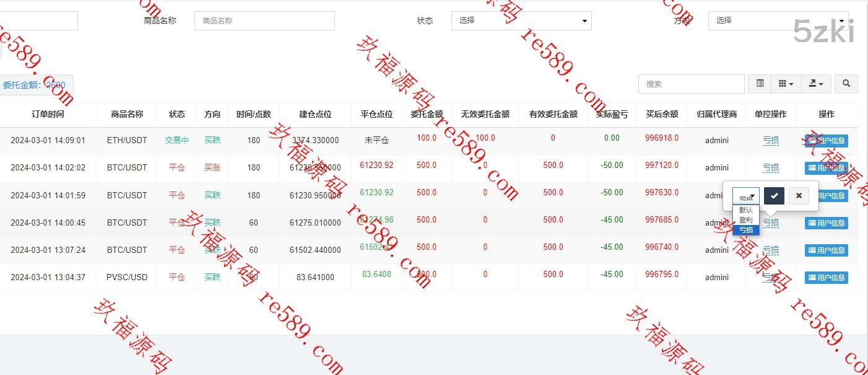Open the columns grid icon dropdown
Viewport: 868px width, 375px height.
coord(786,84)
